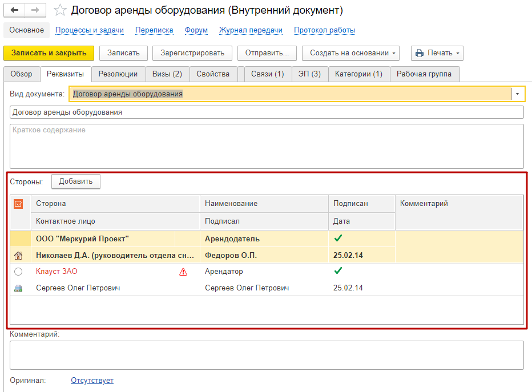Screen dimensions: 532x392
Task: Click the envelope icon in table header
Action: [x=19, y=204]
